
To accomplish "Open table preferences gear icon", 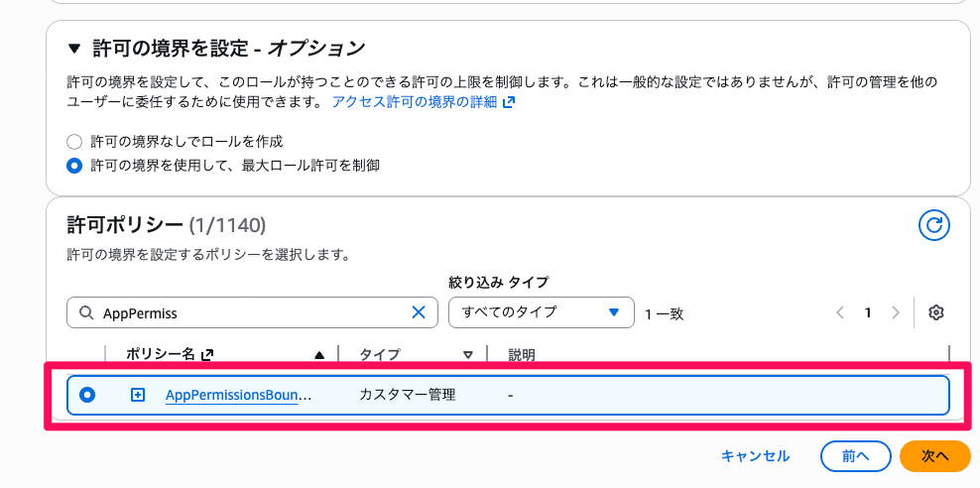I will click(935, 312).
